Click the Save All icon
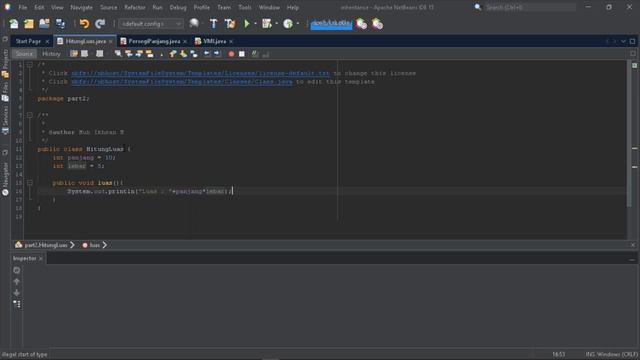 pos(60,24)
